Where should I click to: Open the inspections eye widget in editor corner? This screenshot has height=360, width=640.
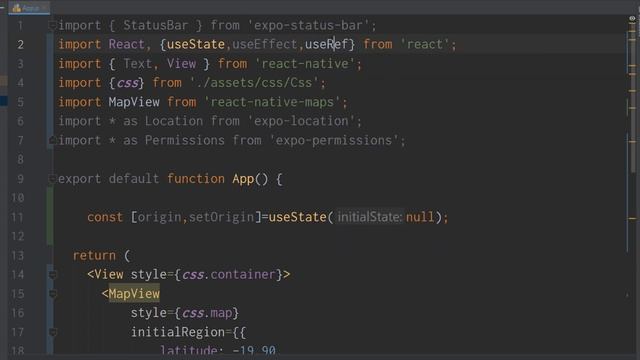(632, 18)
